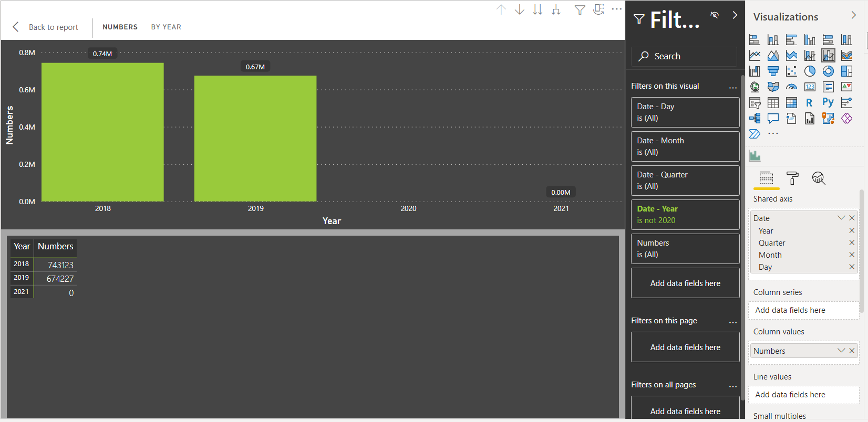Select the clustered bar chart visualization
The width and height of the screenshot is (868, 422).
791,40
